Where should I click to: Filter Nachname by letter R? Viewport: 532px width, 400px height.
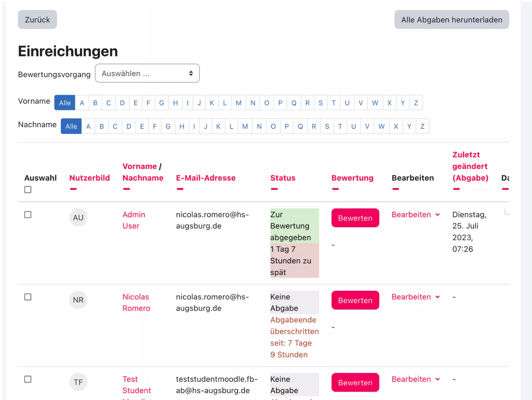point(314,126)
